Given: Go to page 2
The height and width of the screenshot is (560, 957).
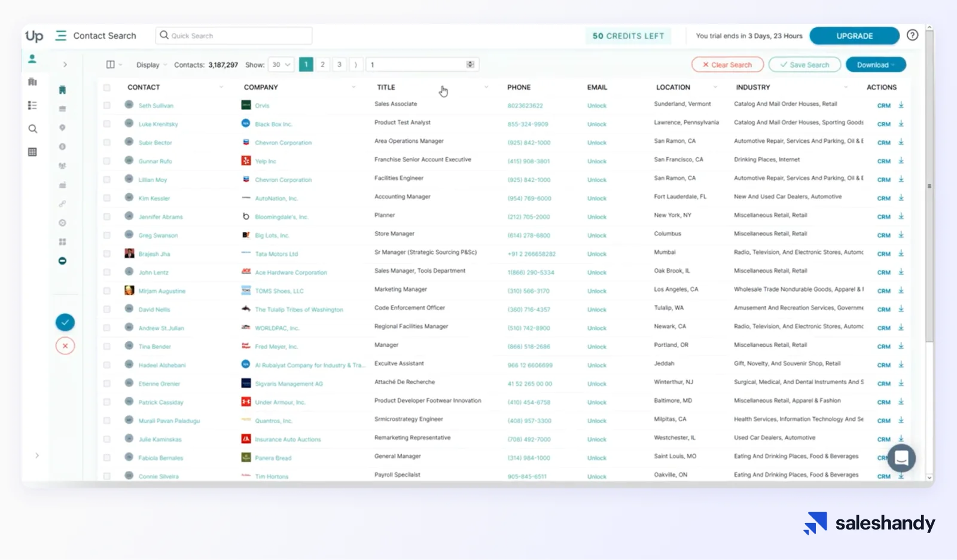Looking at the screenshot, I should pos(322,65).
